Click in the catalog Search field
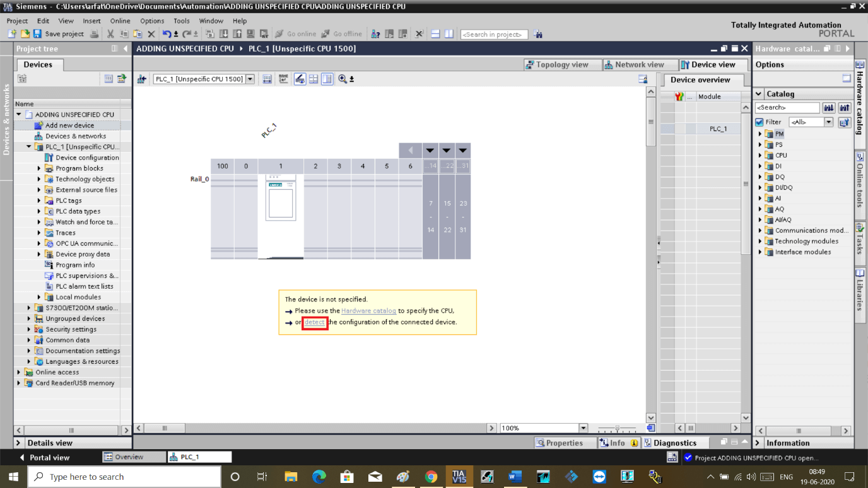Image resolution: width=868 pixels, height=488 pixels. click(787, 108)
